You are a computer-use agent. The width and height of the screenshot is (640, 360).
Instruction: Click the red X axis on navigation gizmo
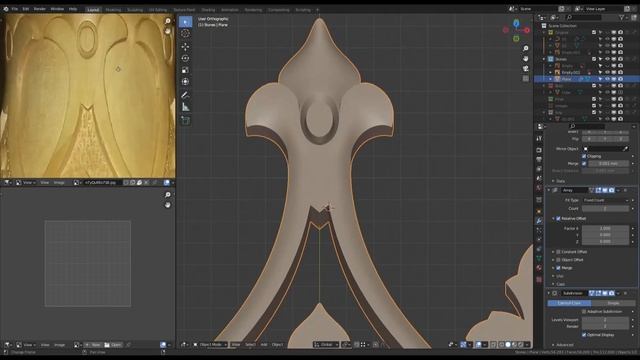(527, 30)
